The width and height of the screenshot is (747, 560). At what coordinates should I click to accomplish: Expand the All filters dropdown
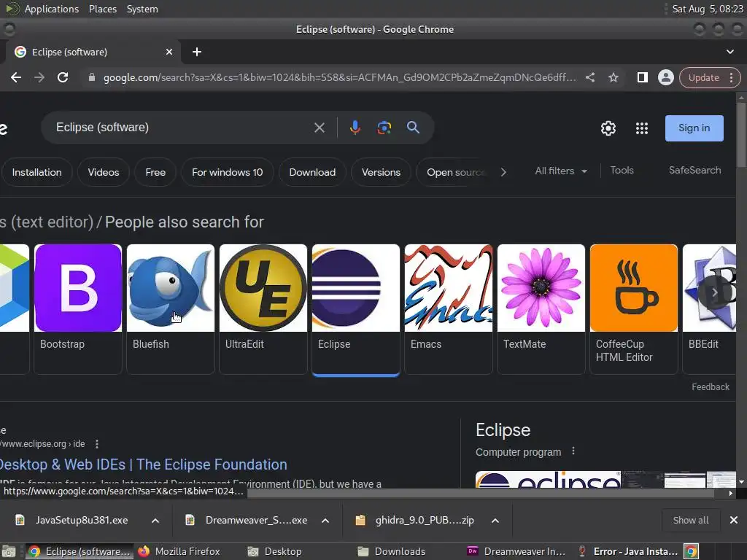click(561, 171)
